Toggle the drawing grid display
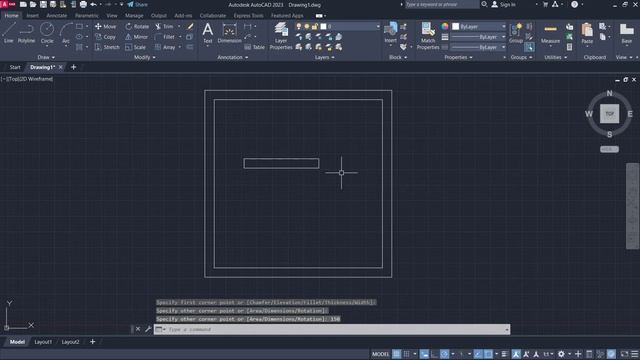Screen dimensions: 640x360 [396, 354]
